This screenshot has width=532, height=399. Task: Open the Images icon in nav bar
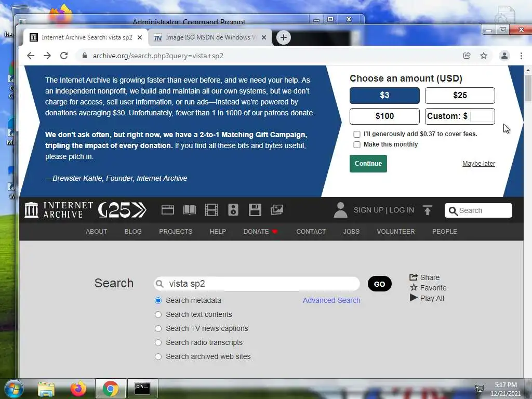point(277,210)
